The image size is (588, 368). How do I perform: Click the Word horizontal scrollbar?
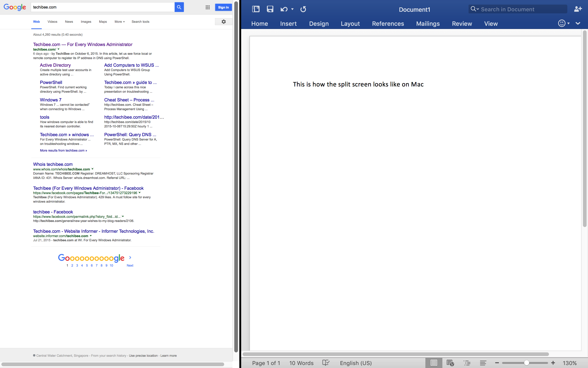click(396, 354)
